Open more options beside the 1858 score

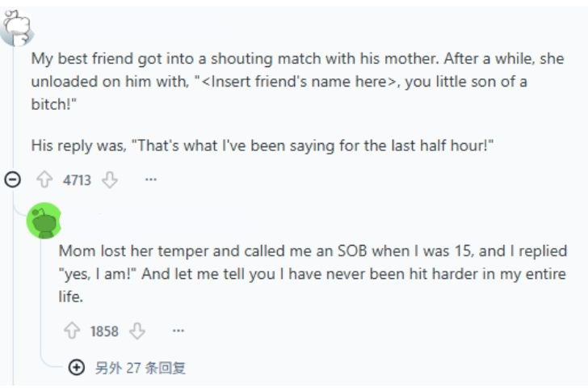coord(178,331)
